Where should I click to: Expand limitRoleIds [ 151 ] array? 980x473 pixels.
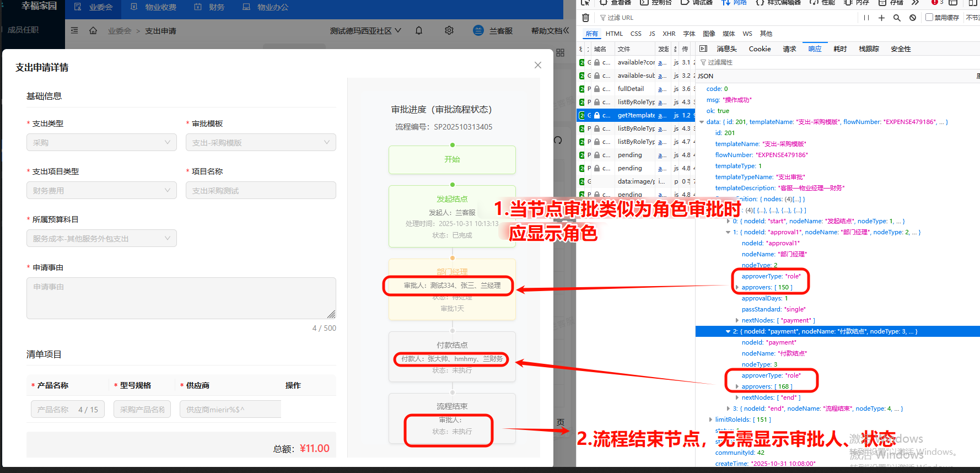pyautogui.click(x=710, y=420)
